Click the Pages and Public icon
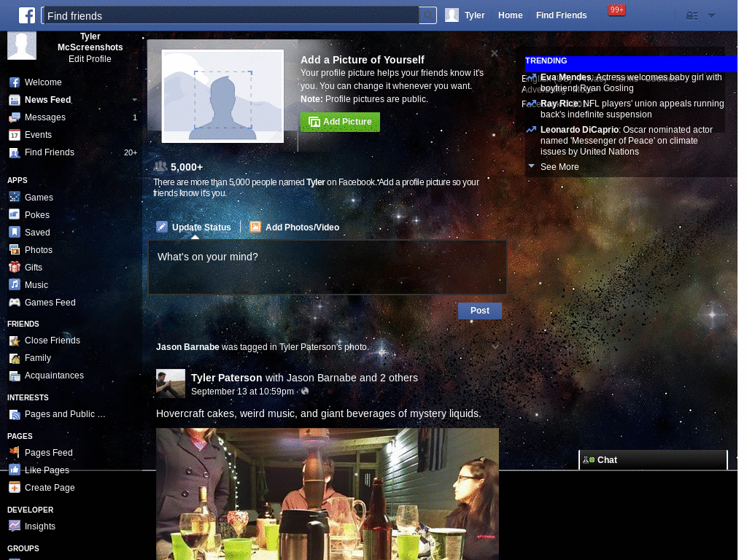 [x=15, y=414]
